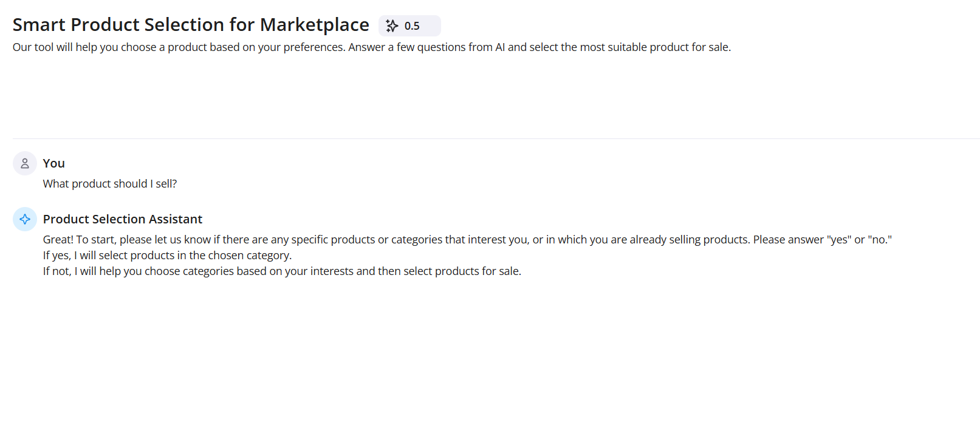Image resolution: width=980 pixels, height=448 pixels.
Task: Click the Smart Product Selection for Marketplace heading
Action: tap(191, 25)
